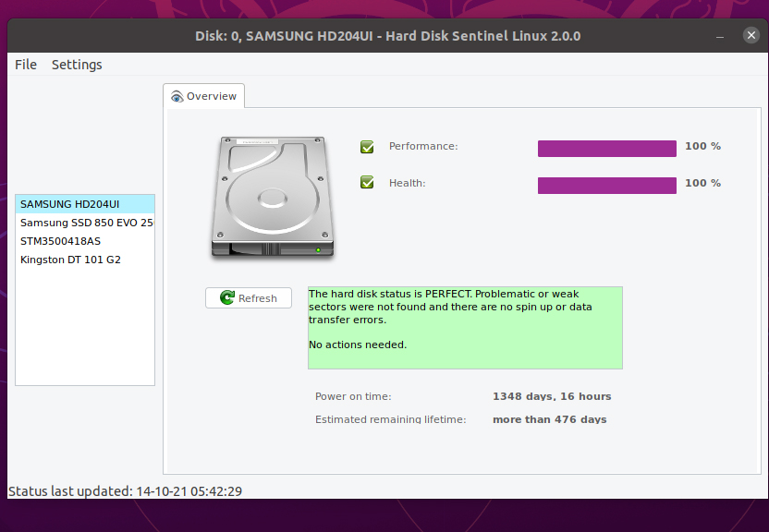Screen dimensions: 769x532
Task: Click the Refresh button
Action: [249, 297]
